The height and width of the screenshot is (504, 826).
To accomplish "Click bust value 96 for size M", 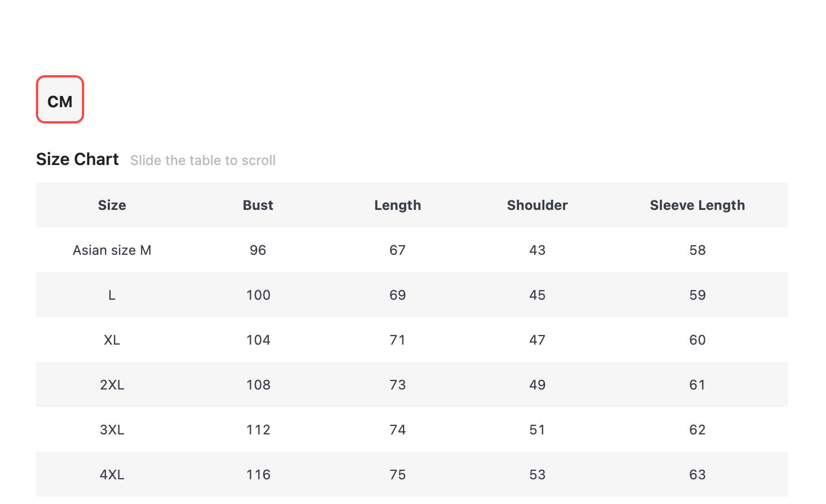I will [x=258, y=250].
